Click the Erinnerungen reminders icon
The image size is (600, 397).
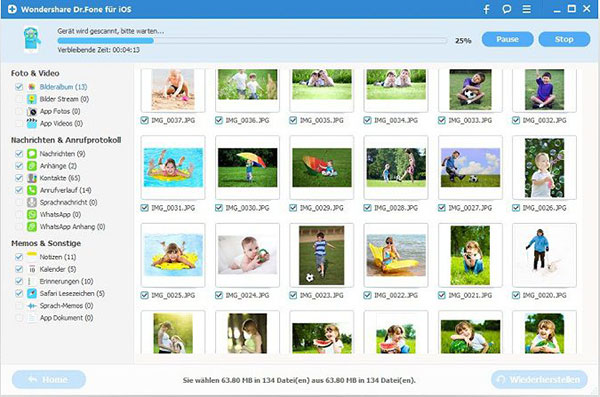point(32,281)
